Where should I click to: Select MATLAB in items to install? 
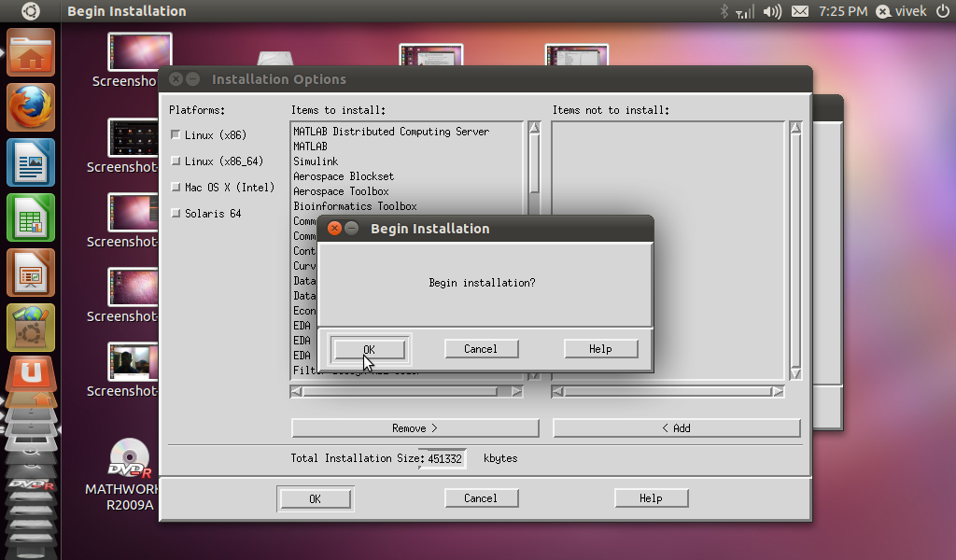click(310, 147)
